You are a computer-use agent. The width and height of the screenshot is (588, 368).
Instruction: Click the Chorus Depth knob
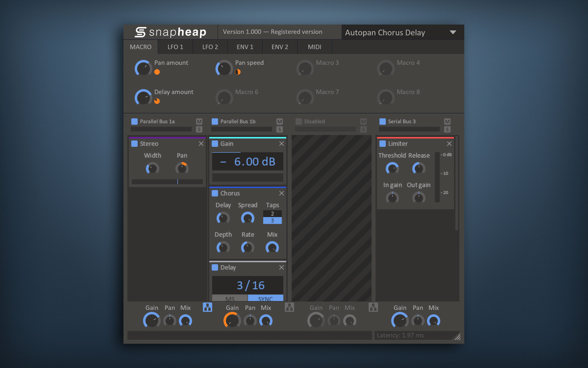(223, 247)
